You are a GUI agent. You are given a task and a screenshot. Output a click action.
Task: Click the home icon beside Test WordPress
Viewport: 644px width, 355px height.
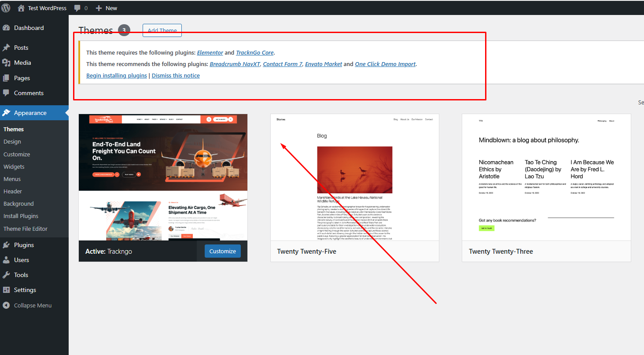tap(21, 8)
